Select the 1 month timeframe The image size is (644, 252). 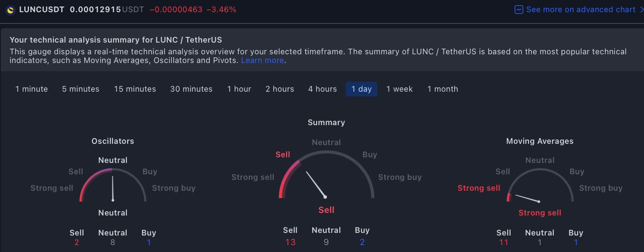[x=443, y=89]
